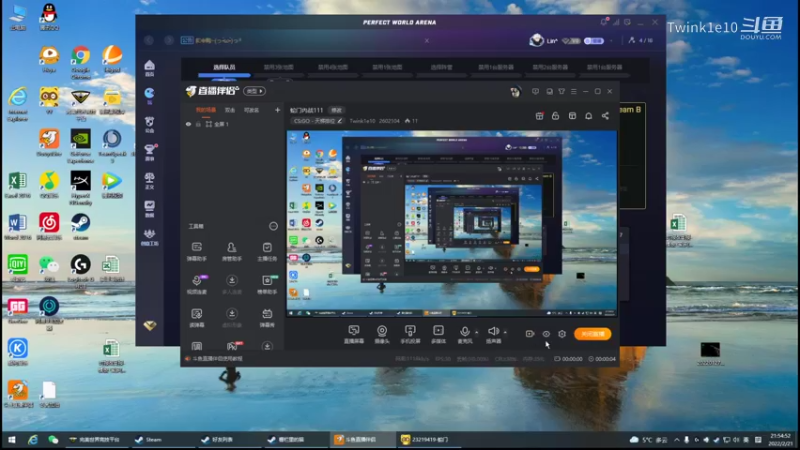Open the skin shirt icon in the title bar

(x=561, y=91)
